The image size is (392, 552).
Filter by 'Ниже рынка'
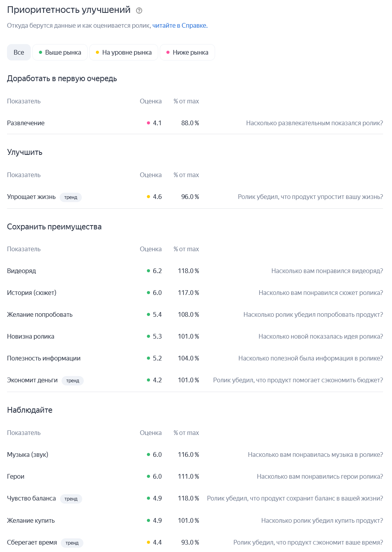point(187,53)
